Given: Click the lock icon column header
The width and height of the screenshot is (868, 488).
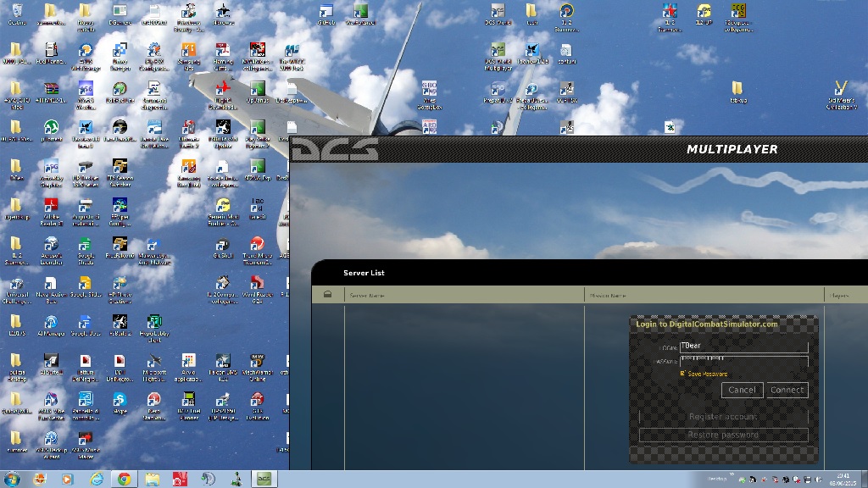Looking at the screenshot, I should coord(328,295).
